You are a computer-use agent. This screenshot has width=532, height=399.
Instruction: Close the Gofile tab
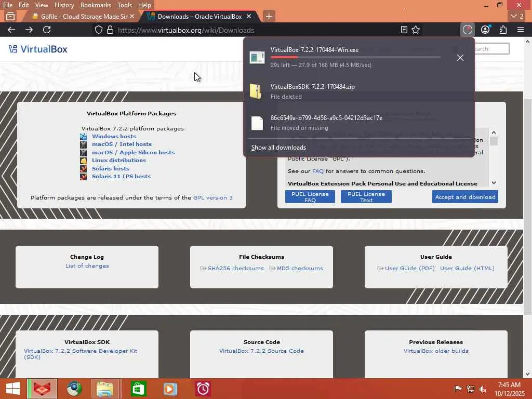(x=132, y=16)
